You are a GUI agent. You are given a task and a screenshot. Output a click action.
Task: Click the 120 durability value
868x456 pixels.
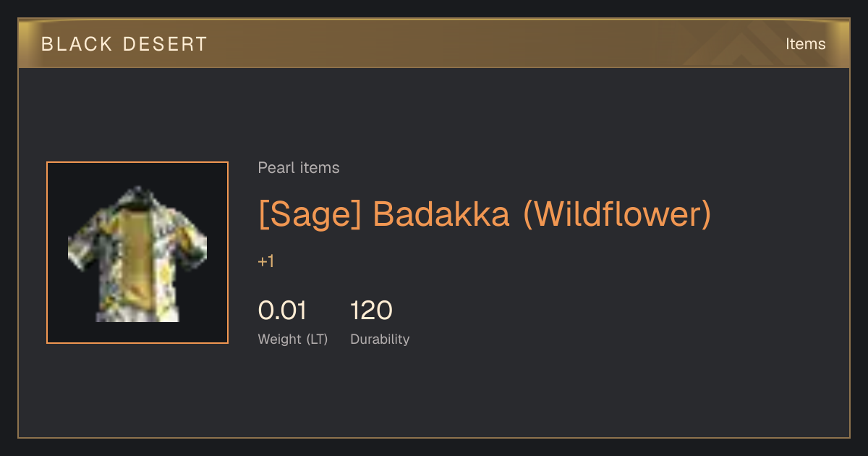(x=371, y=311)
